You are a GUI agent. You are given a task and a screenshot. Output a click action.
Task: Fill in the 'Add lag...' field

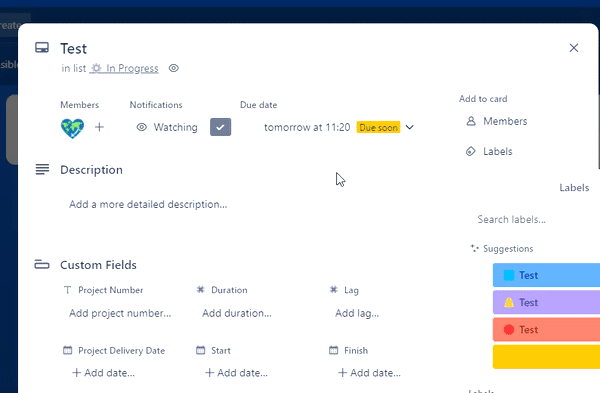tap(357, 313)
